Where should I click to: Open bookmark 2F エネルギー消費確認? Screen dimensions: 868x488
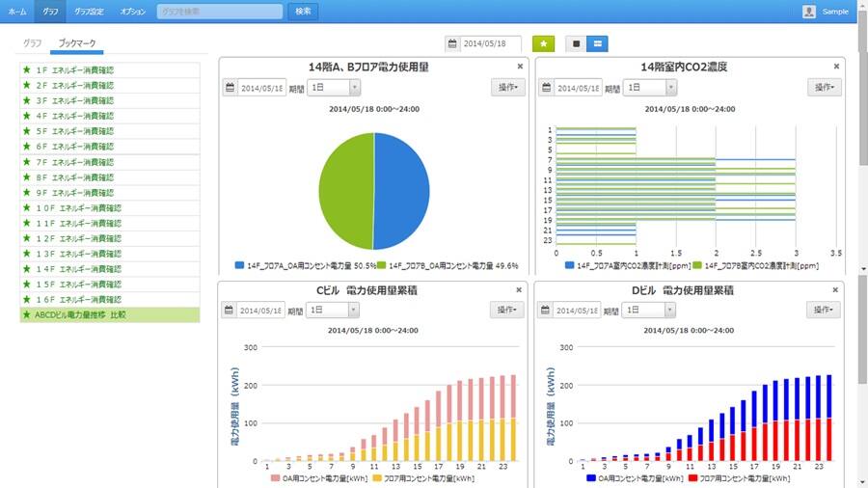(x=110, y=85)
